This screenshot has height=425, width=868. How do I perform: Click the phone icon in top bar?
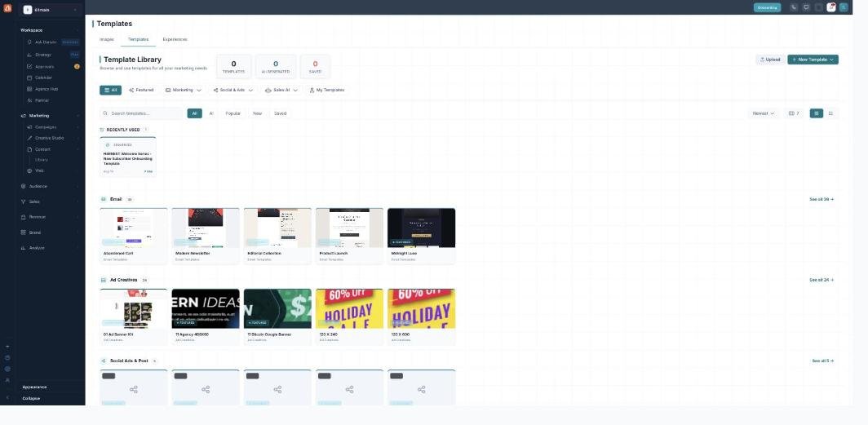coord(795,7)
